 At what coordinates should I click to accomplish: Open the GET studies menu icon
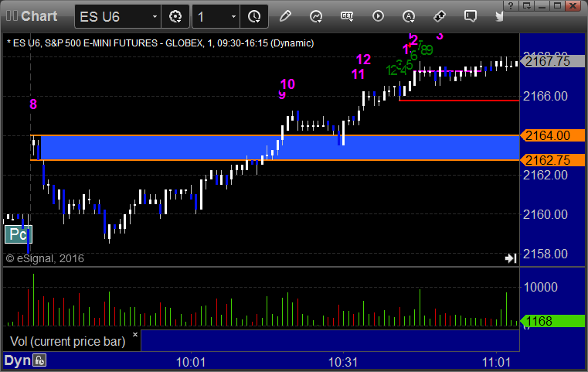point(347,16)
